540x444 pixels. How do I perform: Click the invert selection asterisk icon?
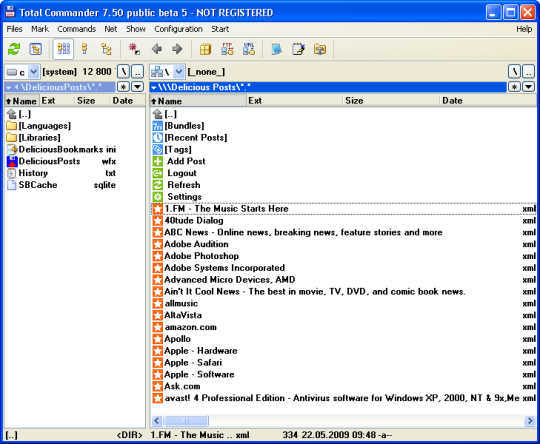coord(134,49)
